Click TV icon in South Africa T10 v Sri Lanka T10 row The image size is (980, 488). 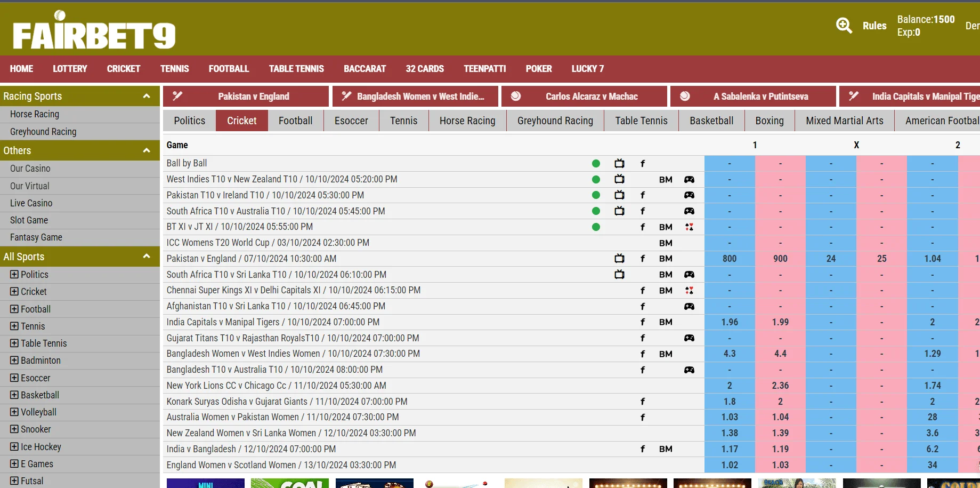(x=619, y=275)
